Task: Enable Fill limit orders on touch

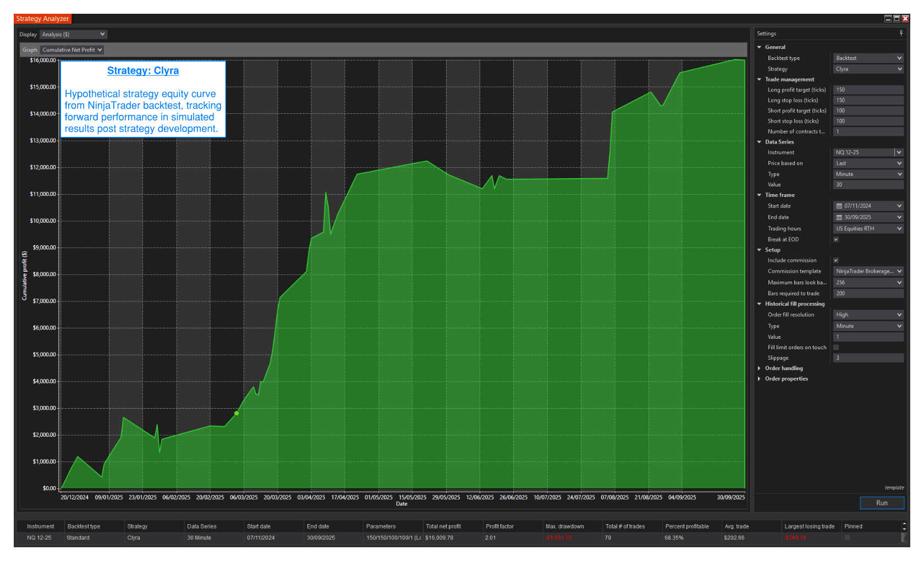Action: [x=836, y=348]
